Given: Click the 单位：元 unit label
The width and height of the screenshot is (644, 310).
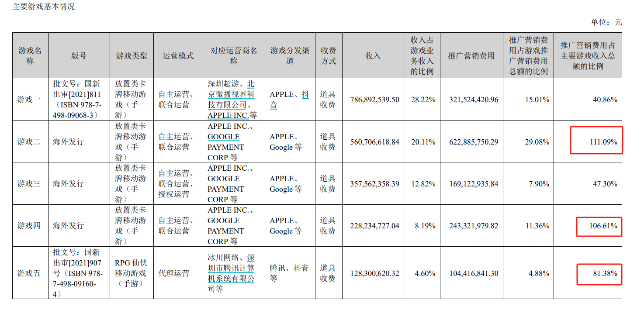Looking at the screenshot, I should coord(606,22).
